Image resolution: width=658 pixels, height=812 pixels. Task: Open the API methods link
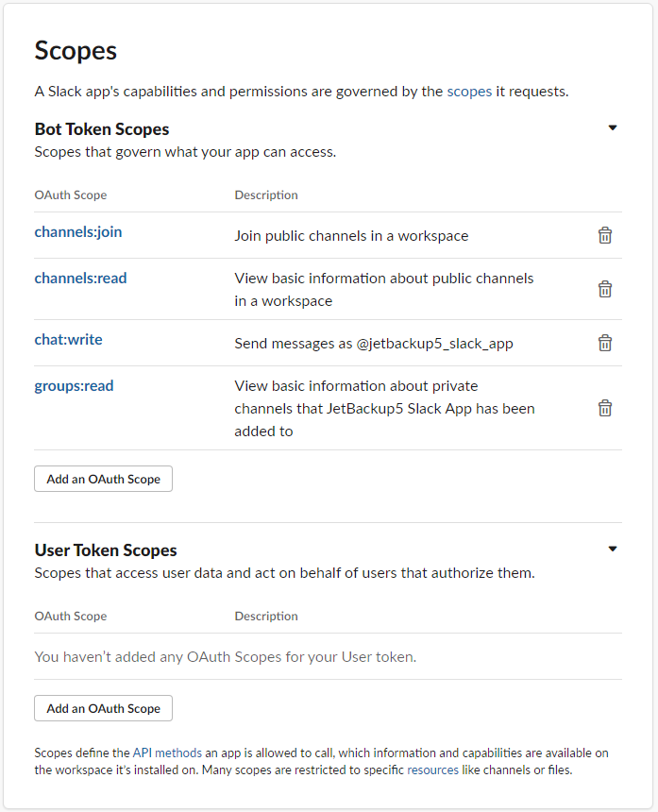click(167, 753)
